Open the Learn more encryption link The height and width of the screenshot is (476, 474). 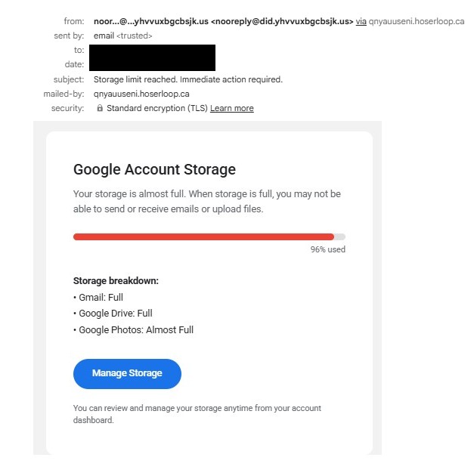point(231,109)
